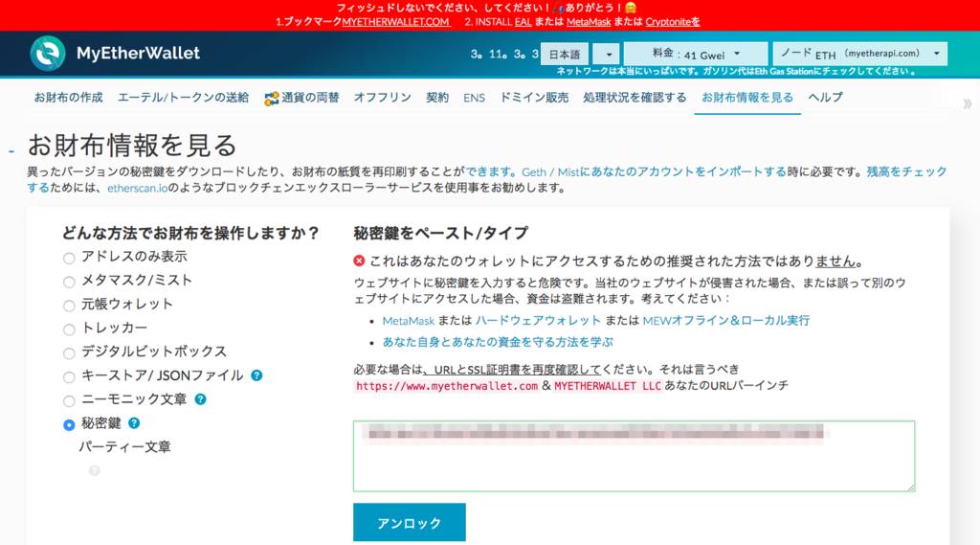Click the お財布情報を見る page heading
The image size is (980, 545).
pyautogui.click(x=132, y=146)
